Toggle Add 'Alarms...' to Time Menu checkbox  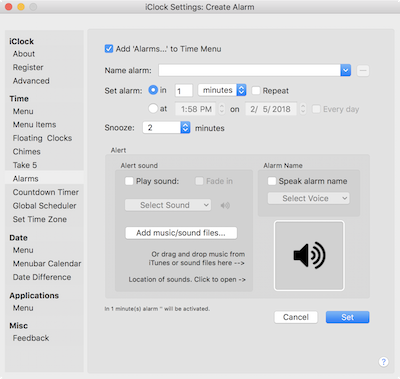[x=109, y=49]
